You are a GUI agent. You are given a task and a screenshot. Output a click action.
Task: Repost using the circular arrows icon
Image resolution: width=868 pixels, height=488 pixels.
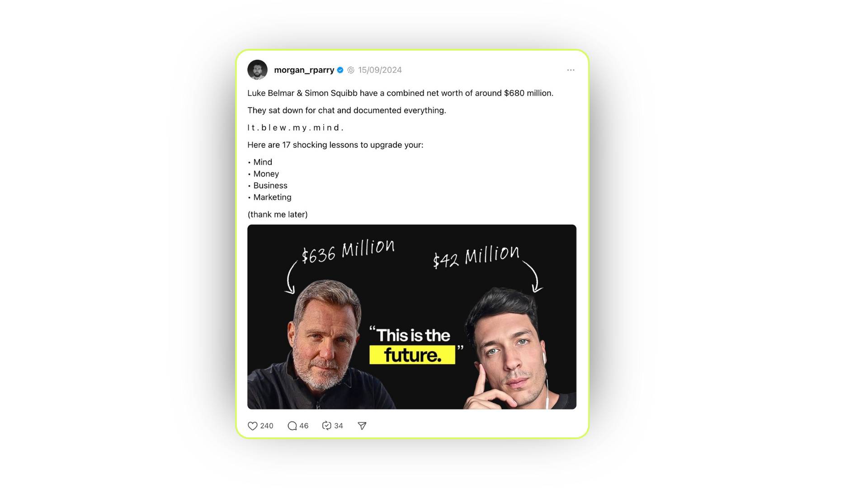[326, 426]
